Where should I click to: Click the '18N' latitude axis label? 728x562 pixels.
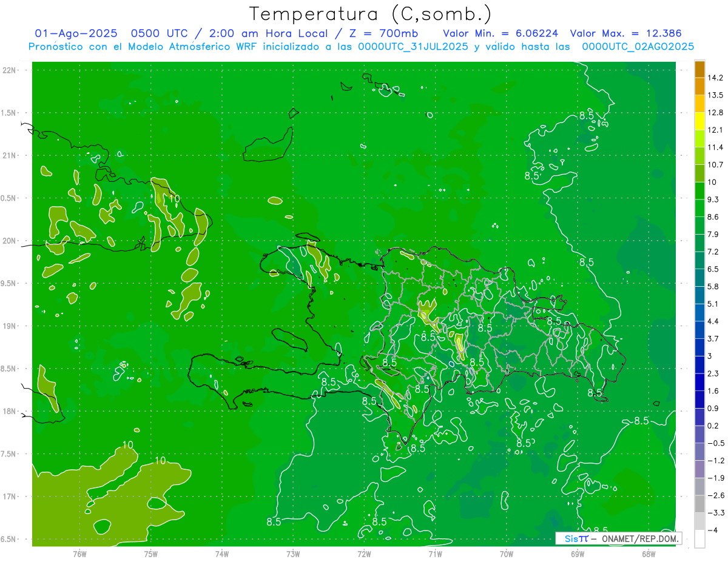pyautogui.click(x=9, y=411)
